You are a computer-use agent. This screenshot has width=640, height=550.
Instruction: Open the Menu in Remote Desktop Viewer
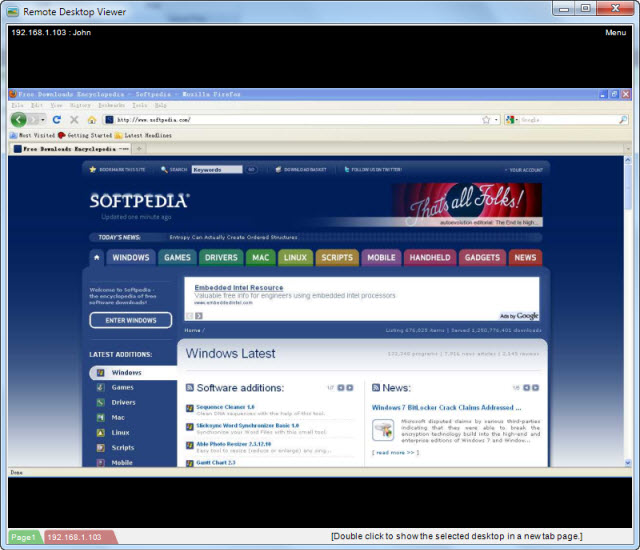point(616,32)
